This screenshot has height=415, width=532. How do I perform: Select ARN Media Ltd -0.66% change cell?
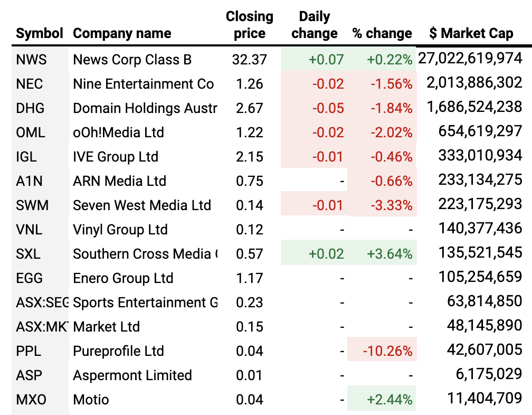click(x=391, y=181)
